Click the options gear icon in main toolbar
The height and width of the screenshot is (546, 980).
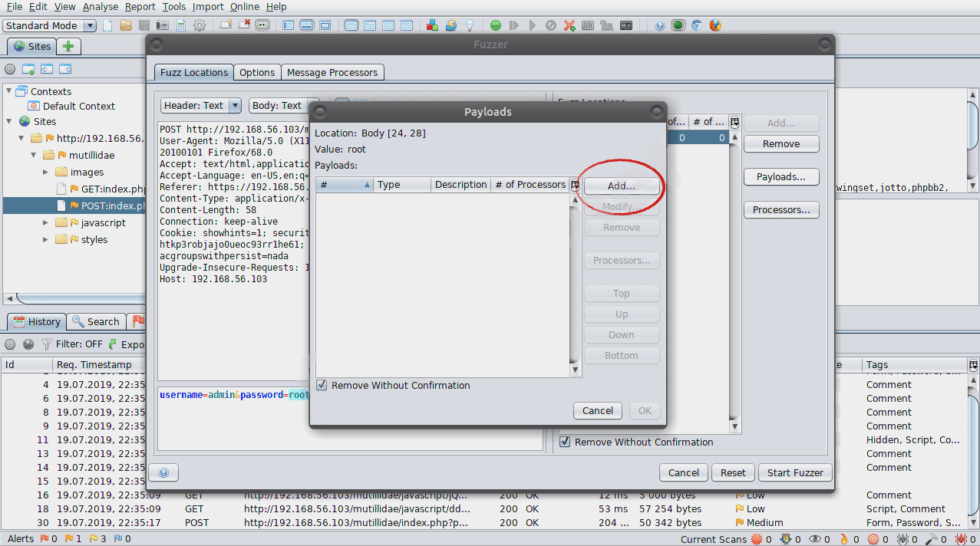coord(200,25)
